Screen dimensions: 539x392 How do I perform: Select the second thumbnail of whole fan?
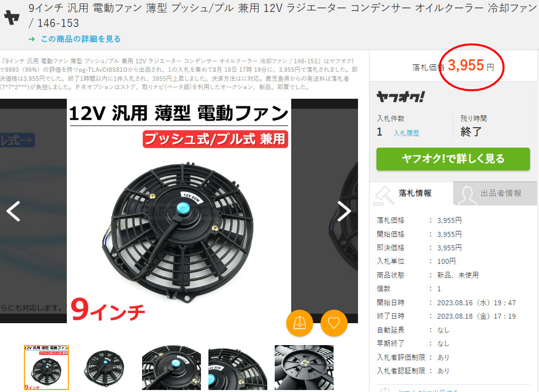click(x=105, y=368)
